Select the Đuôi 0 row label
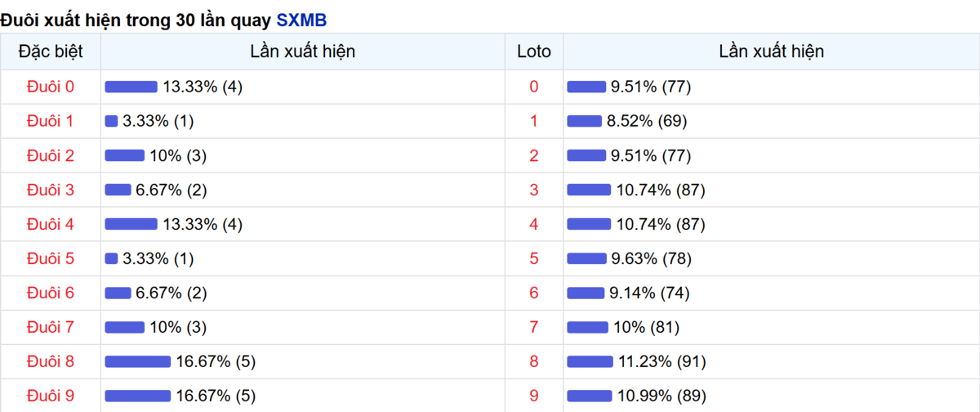This screenshot has width=980, height=412. coord(51,87)
